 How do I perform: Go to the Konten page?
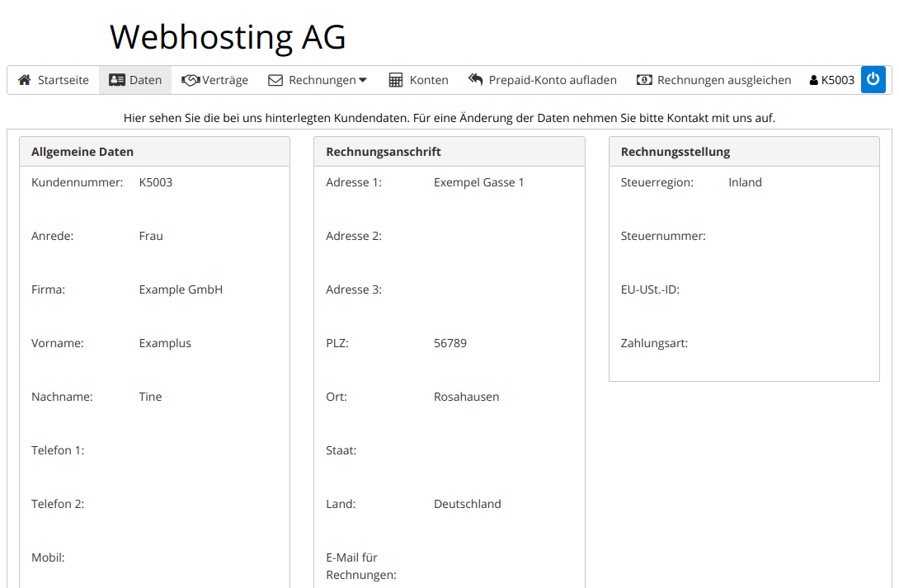[x=429, y=80]
